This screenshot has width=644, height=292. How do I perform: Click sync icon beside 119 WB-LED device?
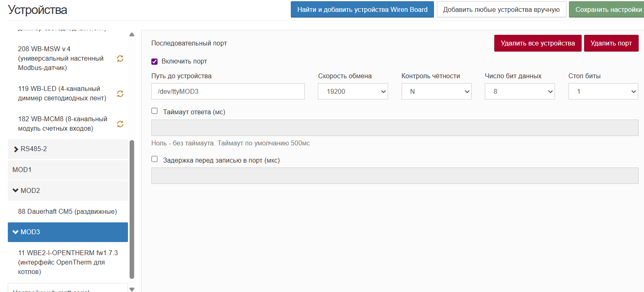coord(120,94)
